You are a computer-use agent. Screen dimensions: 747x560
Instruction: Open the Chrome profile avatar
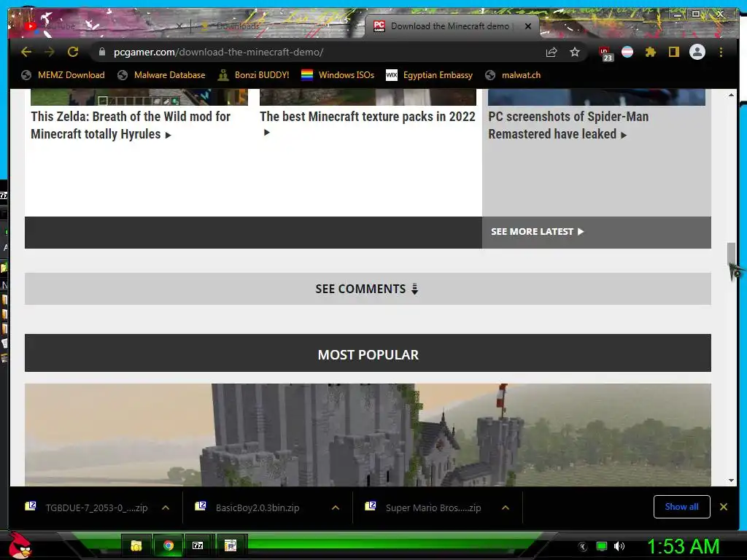pyautogui.click(x=697, y=52)
